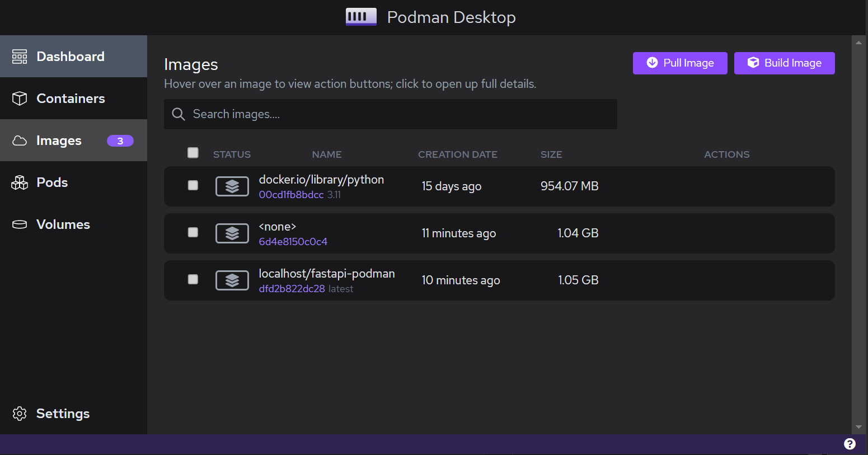Screen dimensions: 868x455
Task: Toggle the select-all images checkbox
Action: coord(193,153)
